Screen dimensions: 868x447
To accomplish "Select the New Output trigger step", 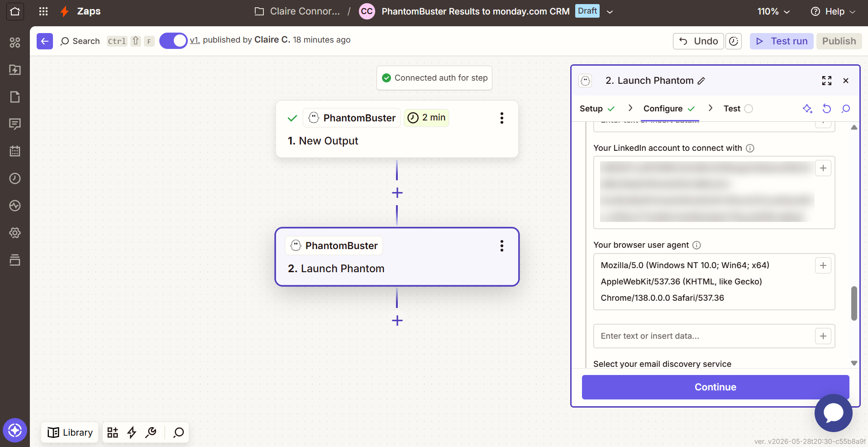I will click(397, 129).
